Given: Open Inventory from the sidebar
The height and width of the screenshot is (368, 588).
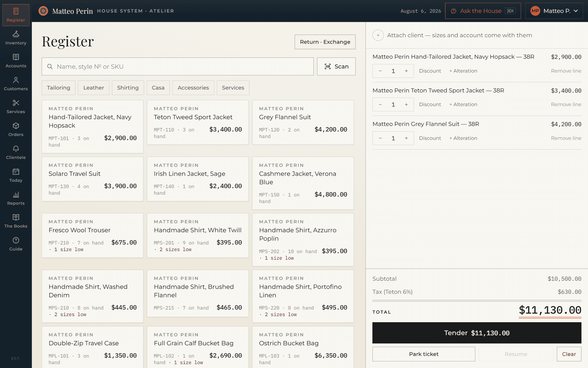Looking at the screenshot, I should [x=16, y=38].
